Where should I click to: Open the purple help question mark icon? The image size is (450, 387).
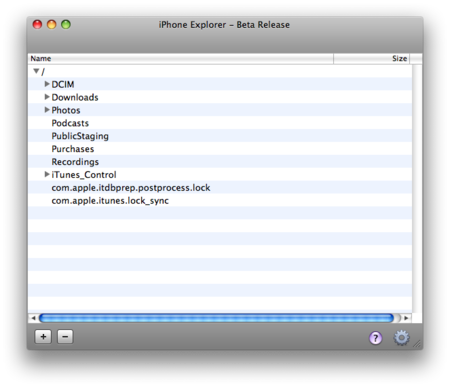point(375,338)
